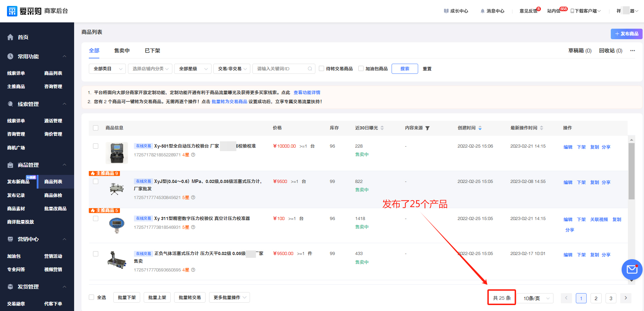Click the search magnifier icon in keyword field

[x=310, y=69]
